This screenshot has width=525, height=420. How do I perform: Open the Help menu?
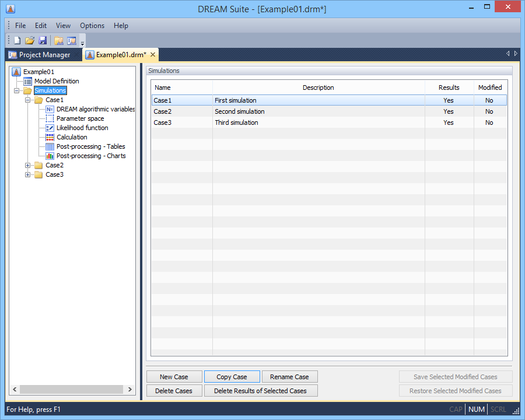coord(121,26)
